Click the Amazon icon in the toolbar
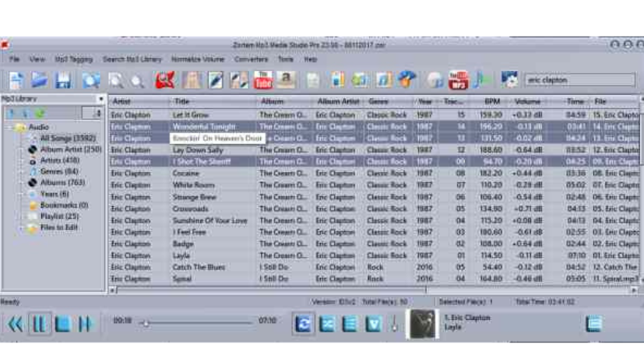644x362 pixels. pos(286,80)
